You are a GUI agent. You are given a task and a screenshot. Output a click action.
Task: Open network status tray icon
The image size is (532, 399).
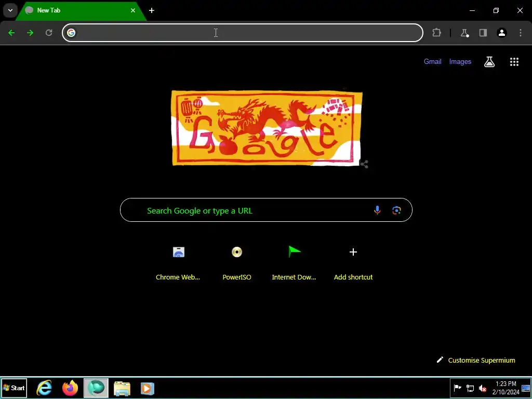(470, 388)
